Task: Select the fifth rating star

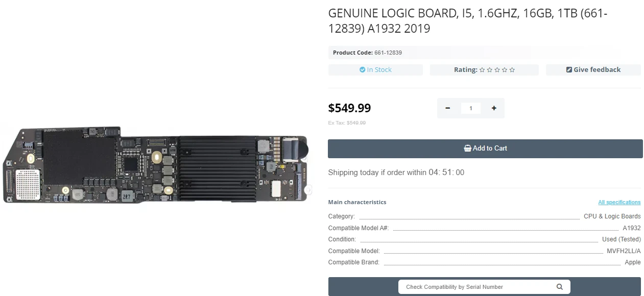Action: (512, 70)
